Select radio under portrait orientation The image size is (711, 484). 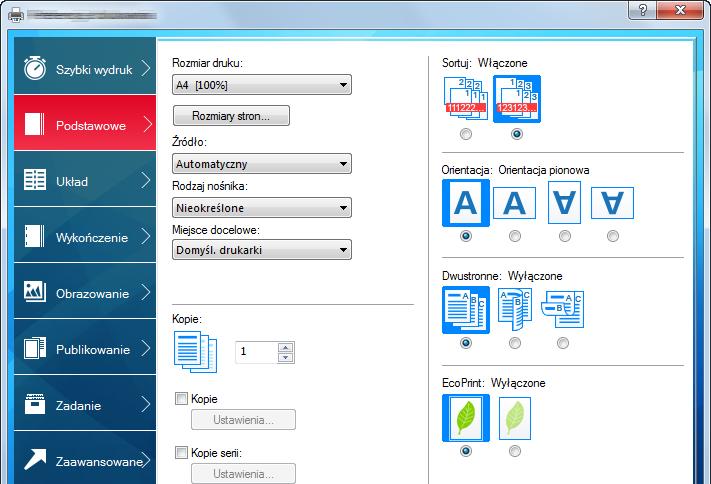point(466,236)
